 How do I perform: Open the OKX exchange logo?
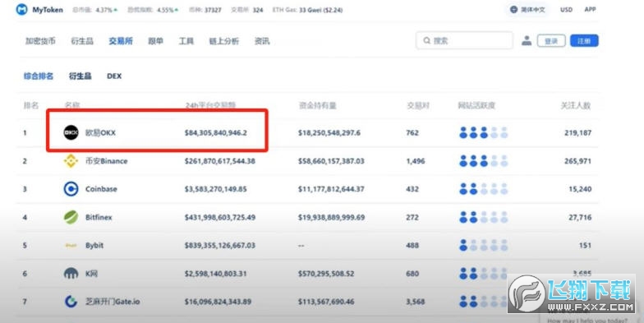71,133
